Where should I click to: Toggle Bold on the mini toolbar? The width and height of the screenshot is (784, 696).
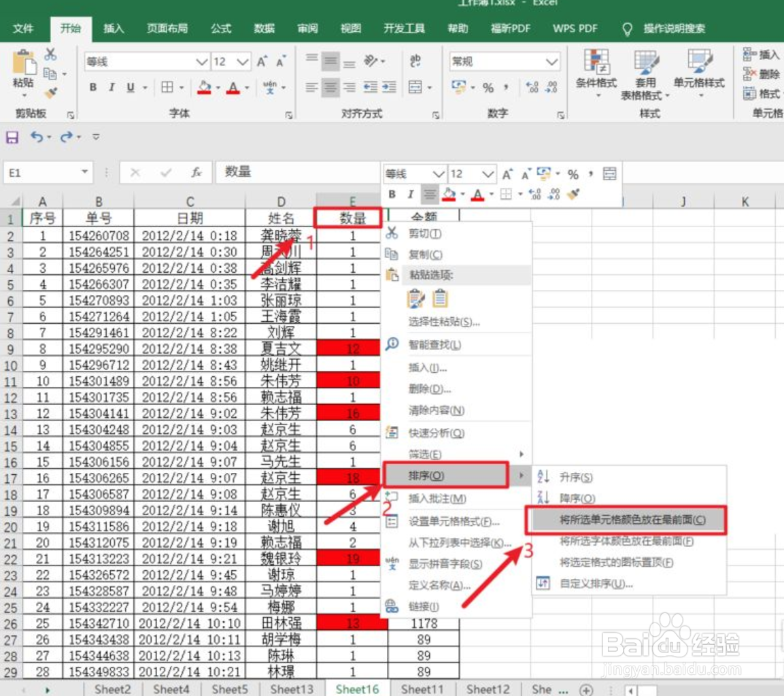[x=392, y=194]
